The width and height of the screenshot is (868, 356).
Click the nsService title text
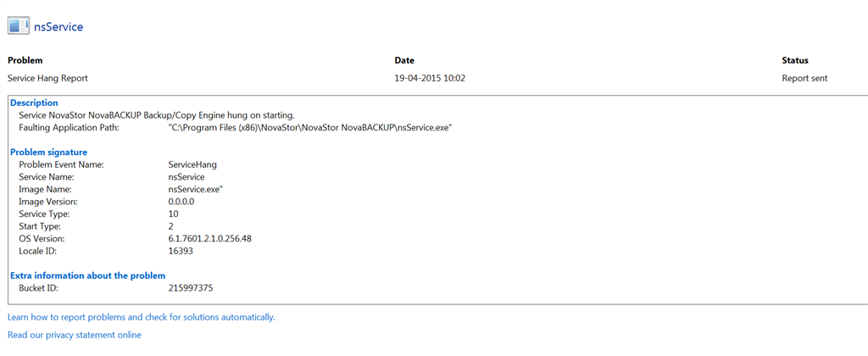[x=58, y=26]
